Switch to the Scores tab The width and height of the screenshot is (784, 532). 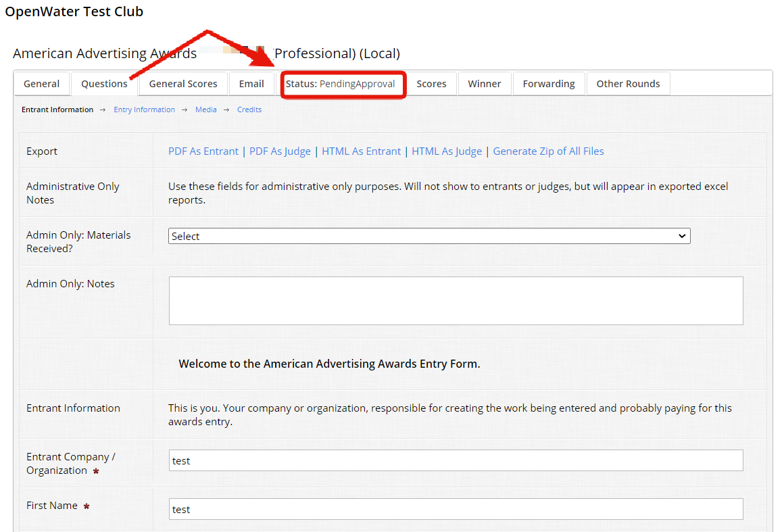click(431, 84)
